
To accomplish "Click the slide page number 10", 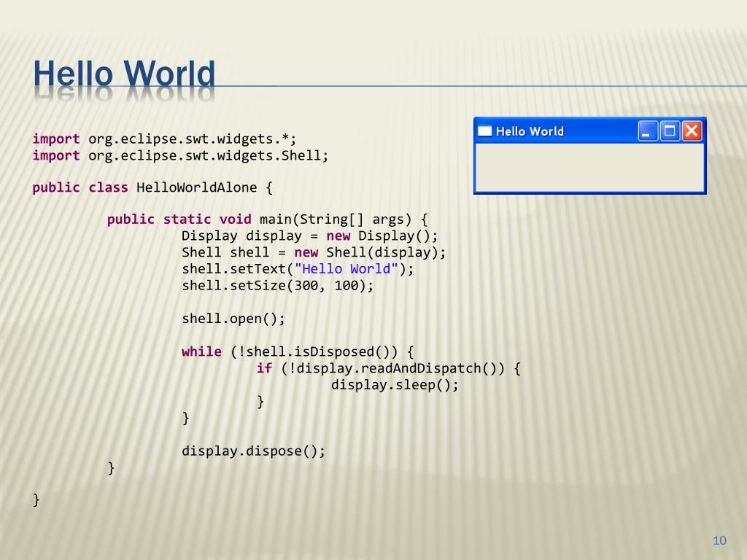I will (x=719, y=540).
